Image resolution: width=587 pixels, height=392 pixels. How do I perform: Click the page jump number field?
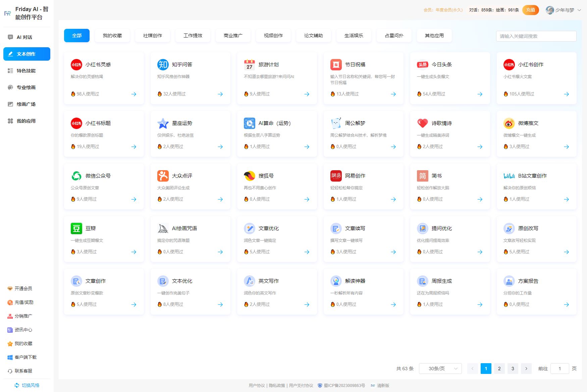tap(559, 369)
